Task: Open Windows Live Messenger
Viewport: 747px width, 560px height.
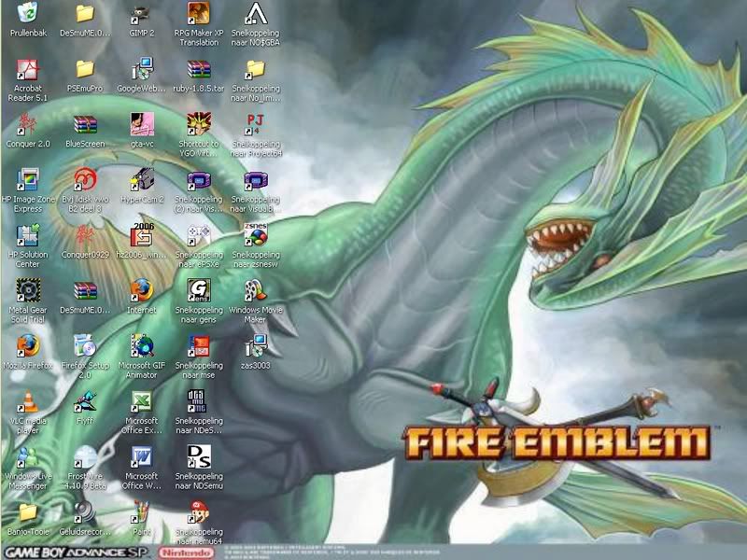Action: [28, 456]
